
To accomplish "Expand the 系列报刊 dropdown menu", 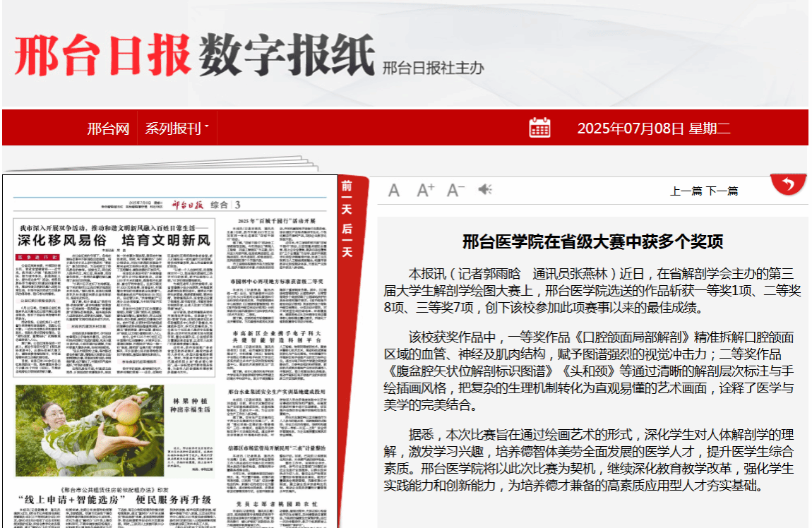I will click(x=177, y=128).
